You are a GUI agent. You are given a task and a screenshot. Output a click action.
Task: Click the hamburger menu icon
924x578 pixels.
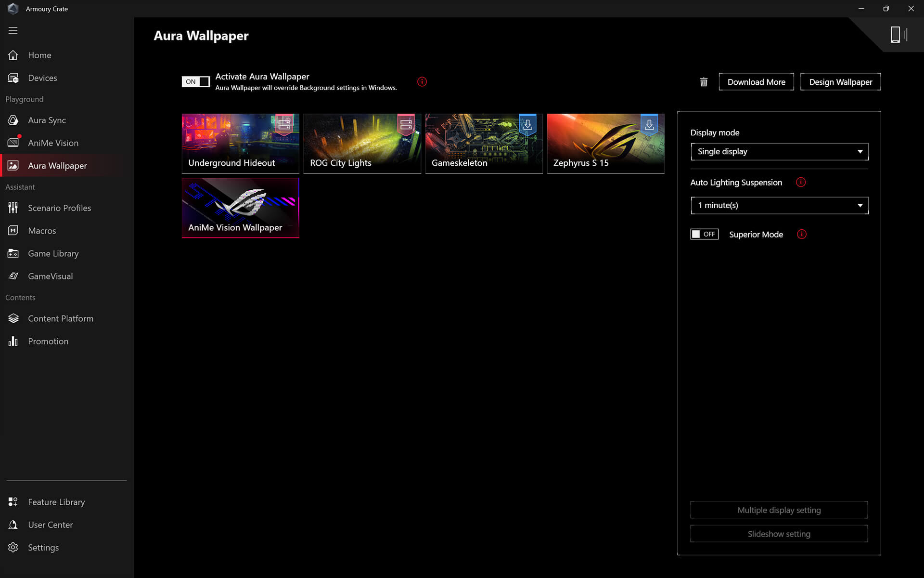coord(13,30)
